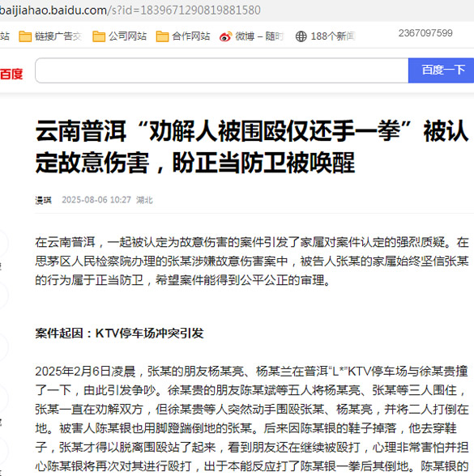This screenshot has height=476, width=474.
Task: Expand the 公司网站 bookmarks folder label
Action: coord(128,36)
